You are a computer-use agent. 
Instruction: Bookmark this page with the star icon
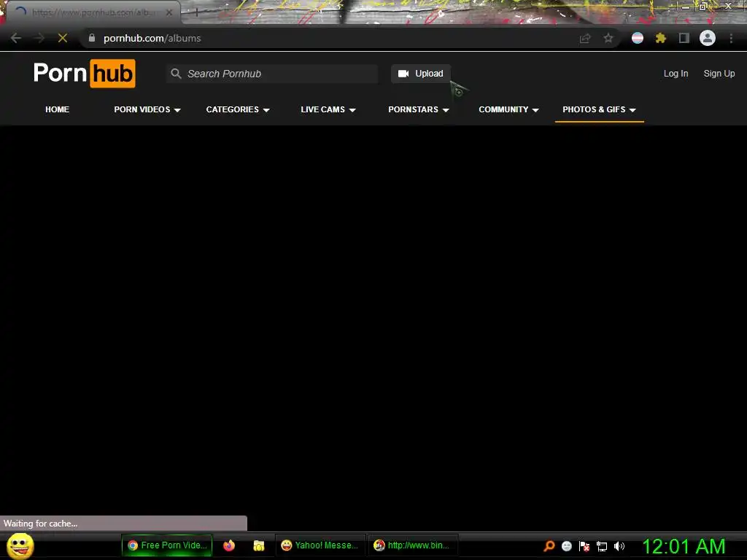pyautogui.click(x=608, y=38)
